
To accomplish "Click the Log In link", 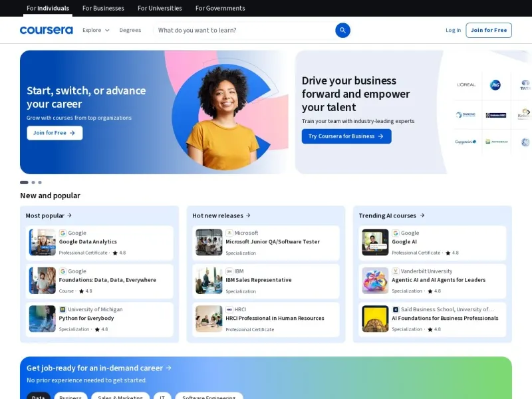I will [x=454, y=30].
